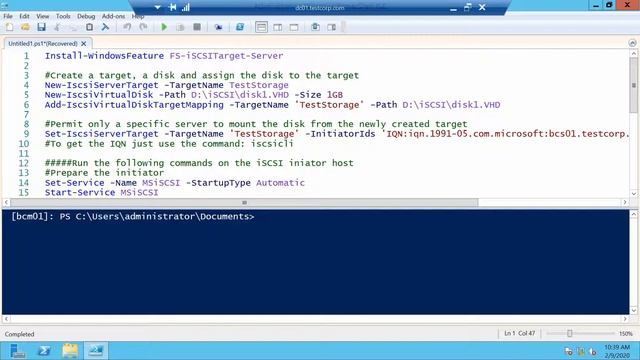Image resolution: width=640 pixels, height=360 pixels.
Task: Click Start-Service MSiSCSI on line 15
Action: pyautogui.click(x=101, y=193)
